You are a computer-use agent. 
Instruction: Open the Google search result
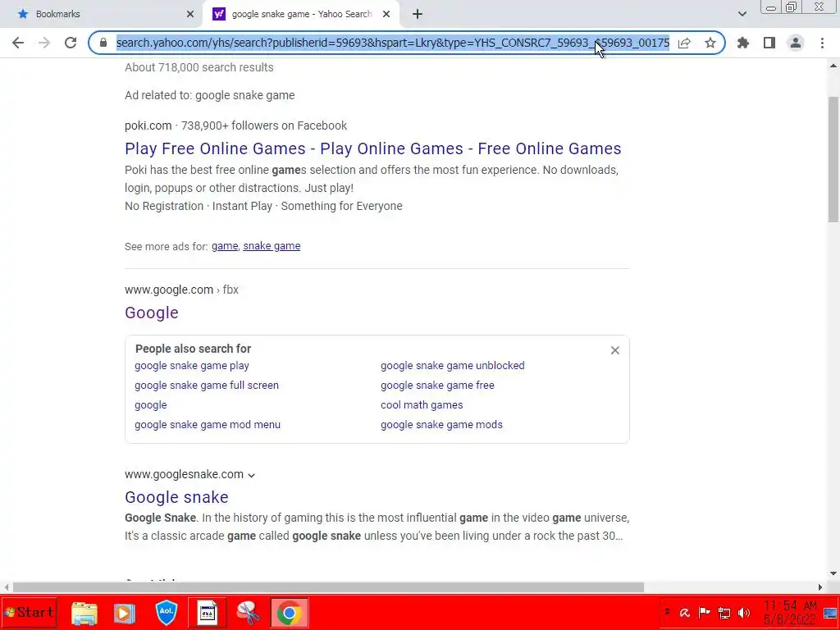[x=152, y=313]
